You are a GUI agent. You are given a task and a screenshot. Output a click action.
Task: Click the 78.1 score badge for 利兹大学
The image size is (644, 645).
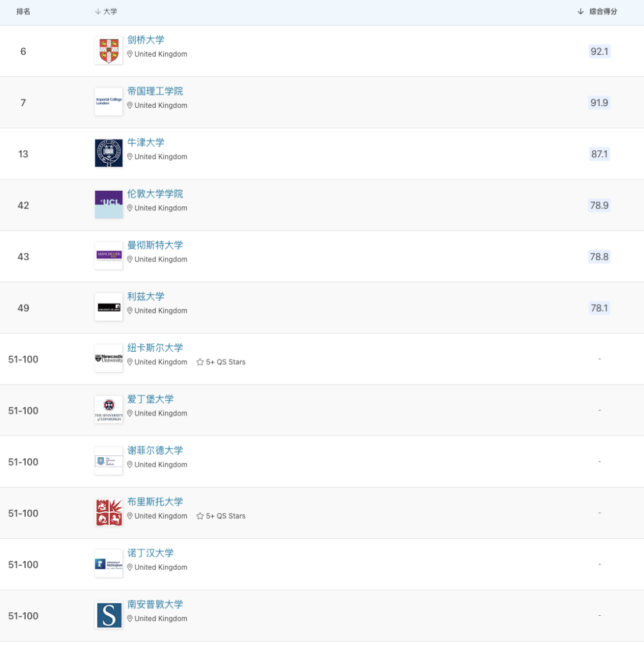pos(599,308)
